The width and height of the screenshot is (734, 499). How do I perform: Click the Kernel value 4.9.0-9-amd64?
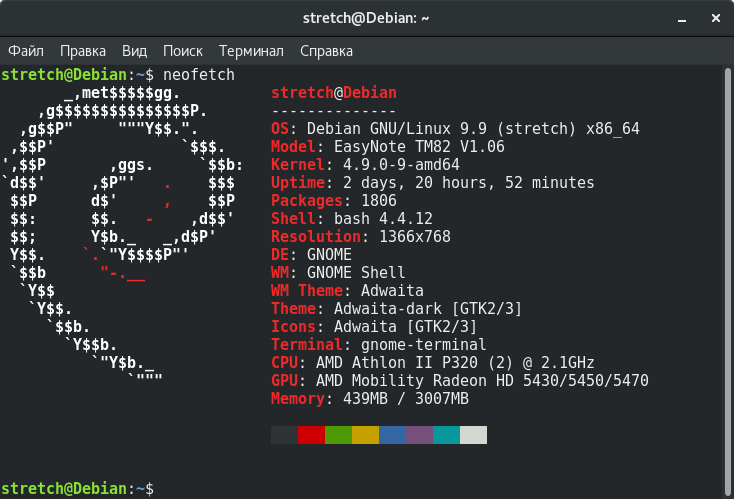click(401, 165)
